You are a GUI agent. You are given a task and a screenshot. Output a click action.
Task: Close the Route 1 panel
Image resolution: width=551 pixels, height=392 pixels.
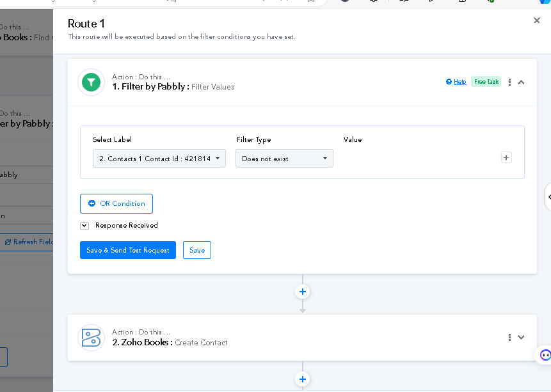pos(536,20)
